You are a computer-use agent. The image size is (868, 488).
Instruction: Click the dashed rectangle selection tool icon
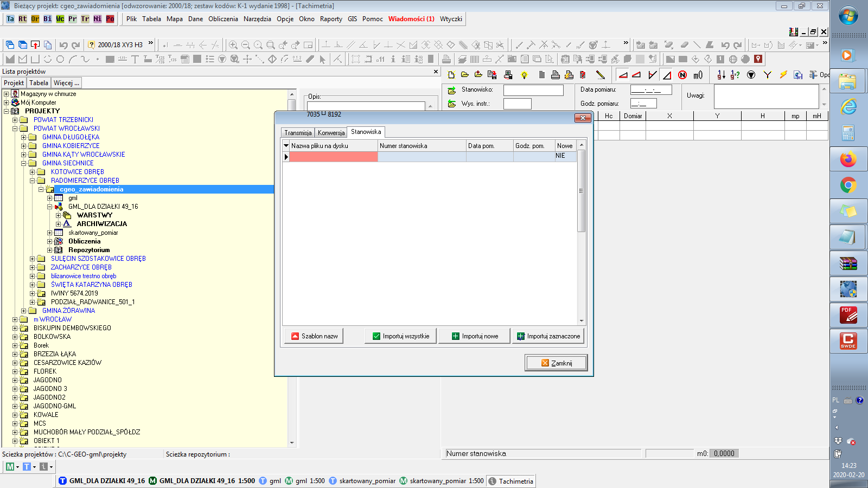[x=355, y=59]
